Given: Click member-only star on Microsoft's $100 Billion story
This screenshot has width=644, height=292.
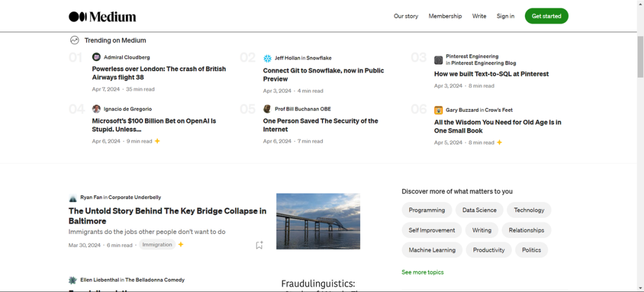Looking at the screenshot, I should coord(157,141).
